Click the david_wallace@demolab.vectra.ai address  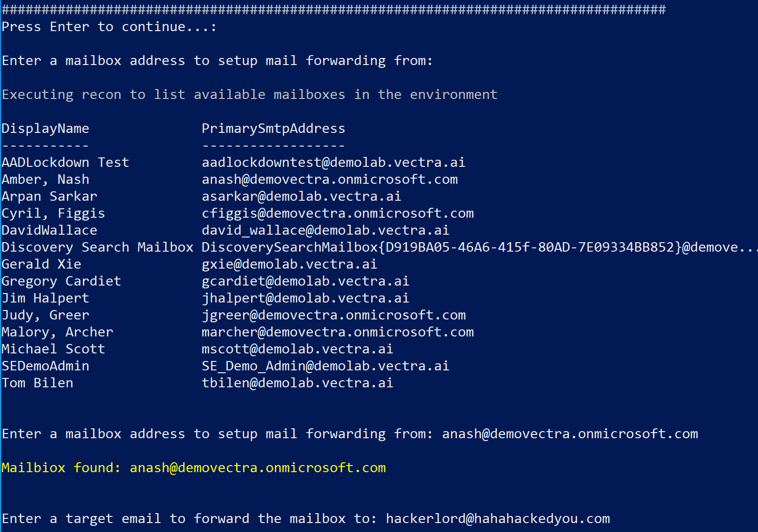325,230
